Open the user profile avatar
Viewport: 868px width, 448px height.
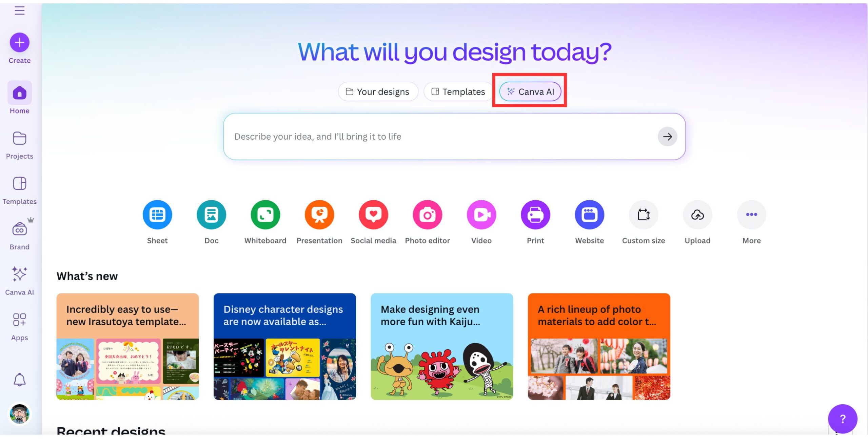coord(19,414)
